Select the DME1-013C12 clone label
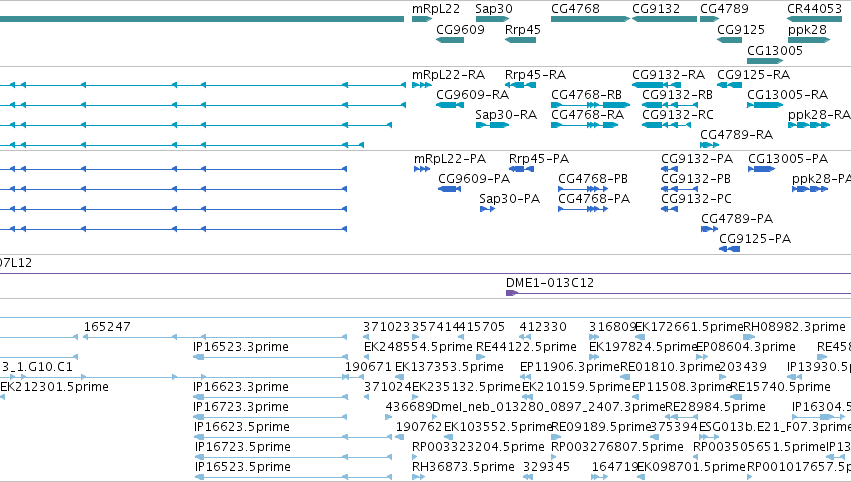Screen dimensions: 851x482 [550, 283]
